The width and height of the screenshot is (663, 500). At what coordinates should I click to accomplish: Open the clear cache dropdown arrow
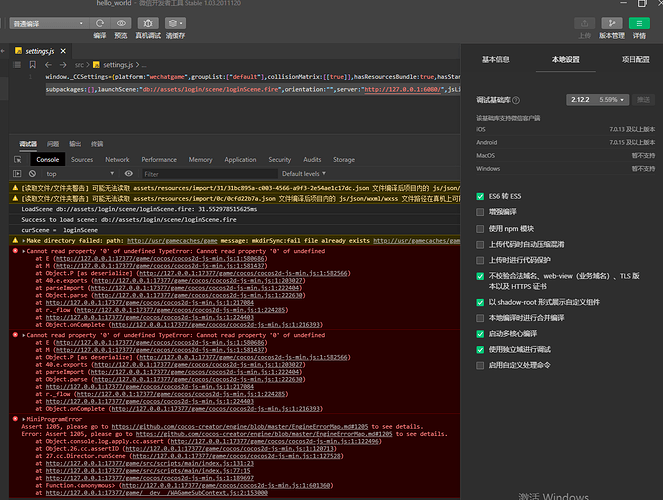(x=181, y=23)
